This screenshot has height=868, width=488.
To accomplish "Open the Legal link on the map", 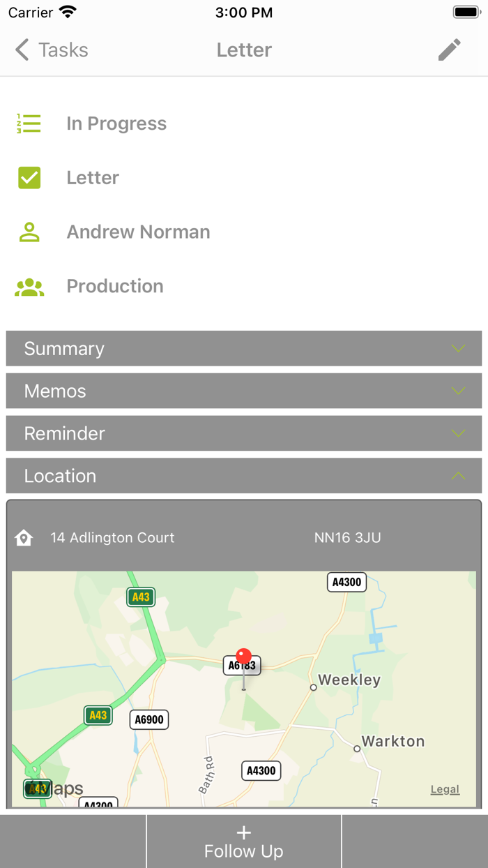I will (x=444, y=788).
